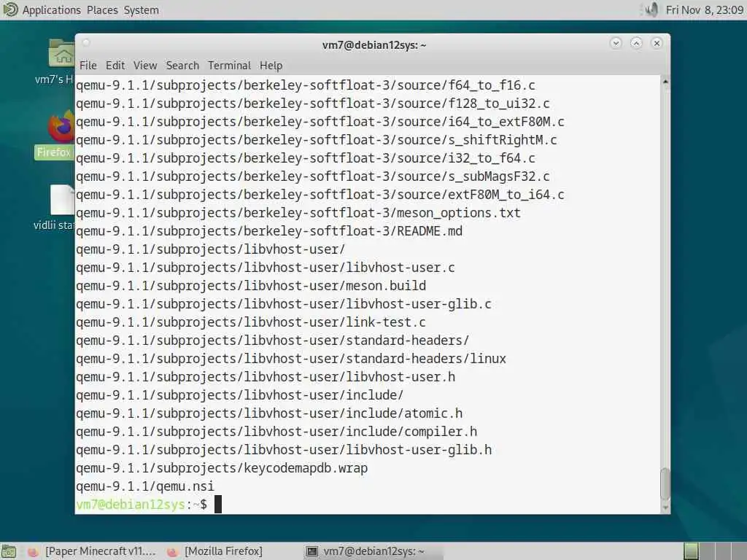Close the terminal window

pyautogui.click(x=657, y=43)
